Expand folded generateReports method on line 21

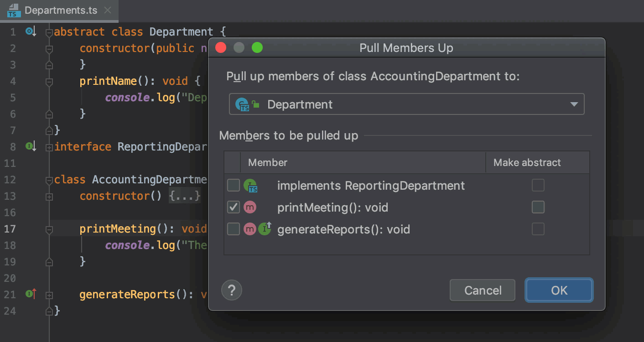49,295
